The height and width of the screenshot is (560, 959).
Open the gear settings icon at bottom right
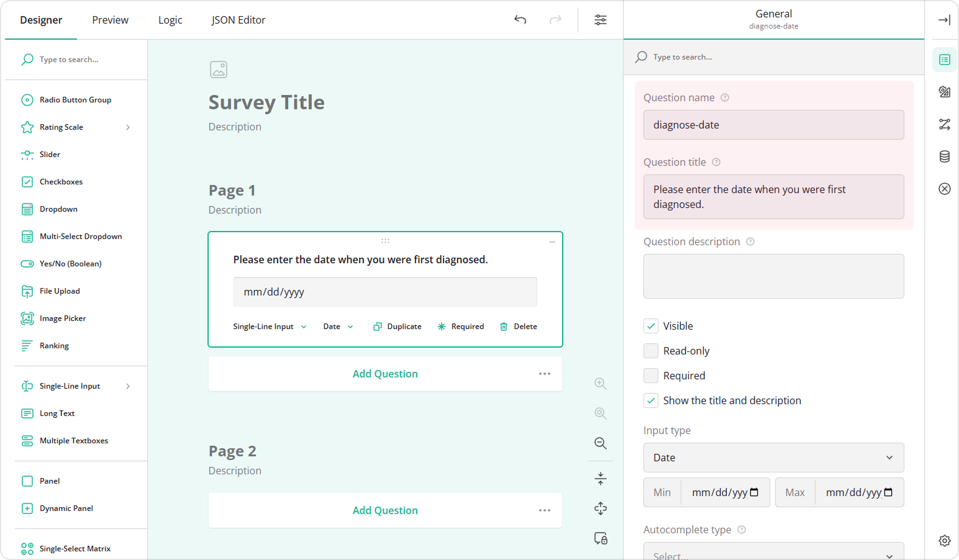tap(944, 541)
